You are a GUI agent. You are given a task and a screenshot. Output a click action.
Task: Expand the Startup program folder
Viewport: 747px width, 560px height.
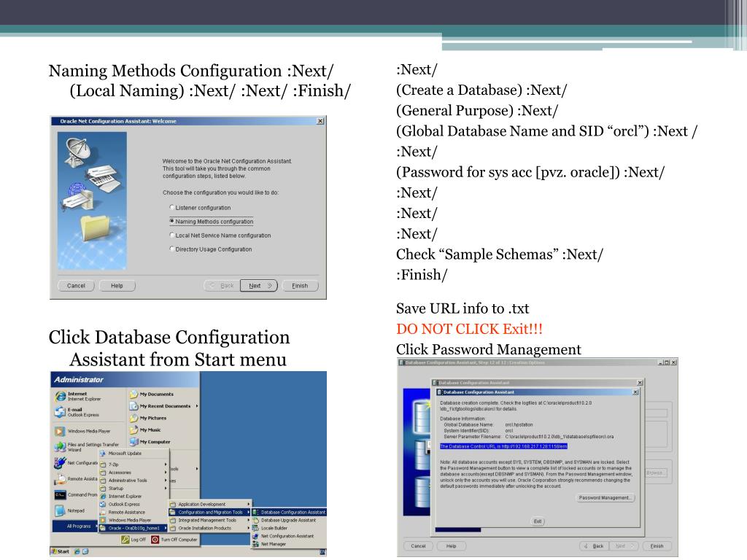tap(133, 488)
